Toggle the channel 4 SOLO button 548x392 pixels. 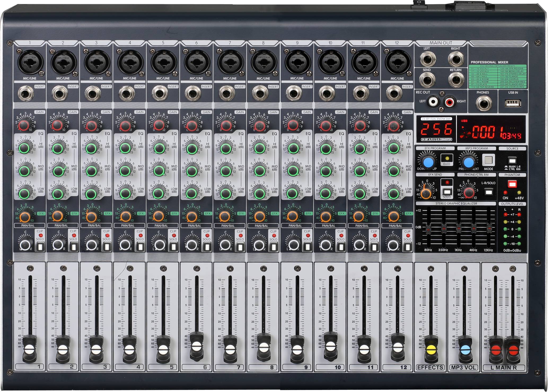140,247
